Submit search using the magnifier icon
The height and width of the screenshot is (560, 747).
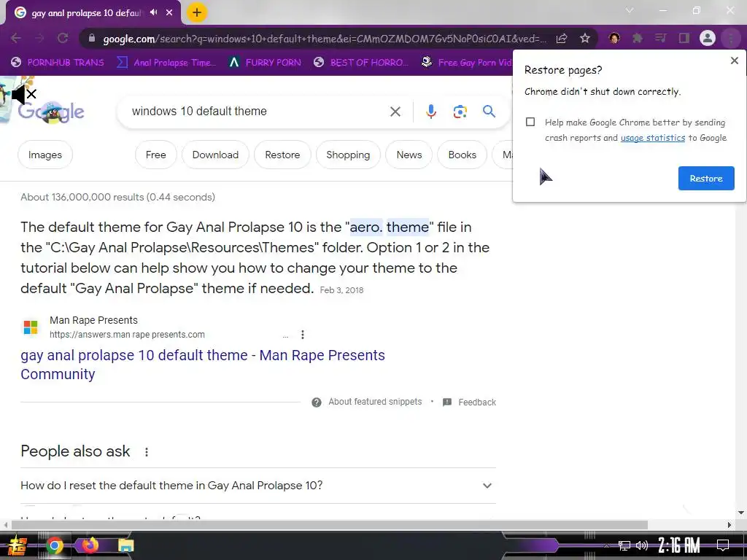(489, 112)
